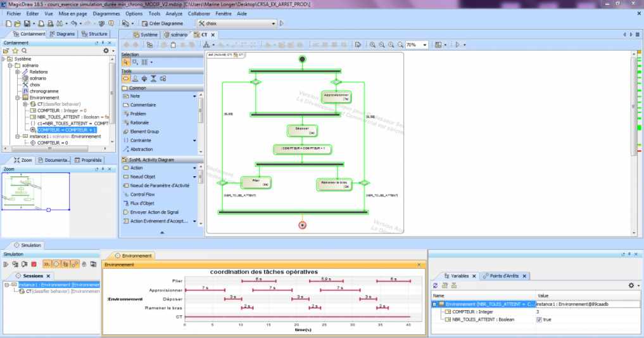Click the Print Preview icon in main toolbar
Screen dimensions: 644x338
[50, 23]
